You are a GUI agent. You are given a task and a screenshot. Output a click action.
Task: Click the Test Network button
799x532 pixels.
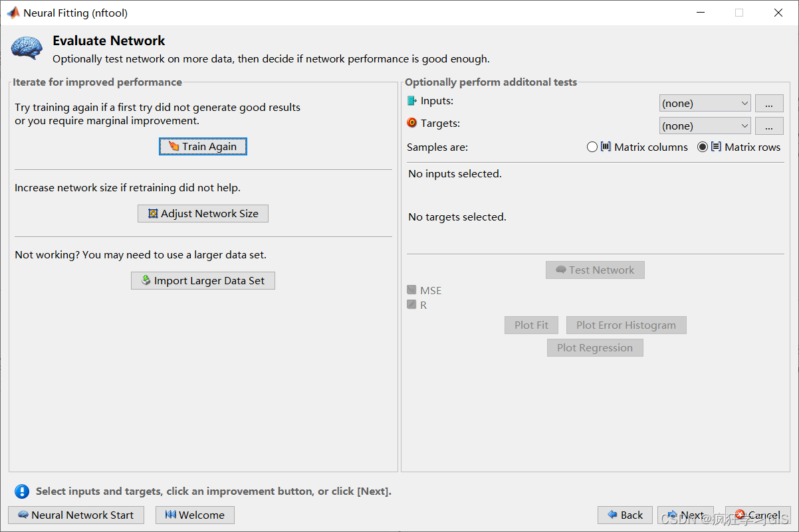595,270
